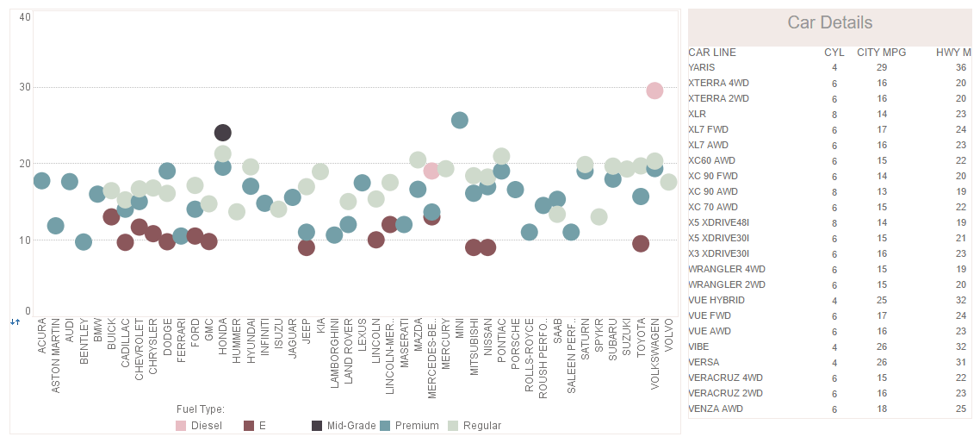Viewport: 980px width, 443px height.
Task: Select the VENZA AWD row
Action: [830, 409]
